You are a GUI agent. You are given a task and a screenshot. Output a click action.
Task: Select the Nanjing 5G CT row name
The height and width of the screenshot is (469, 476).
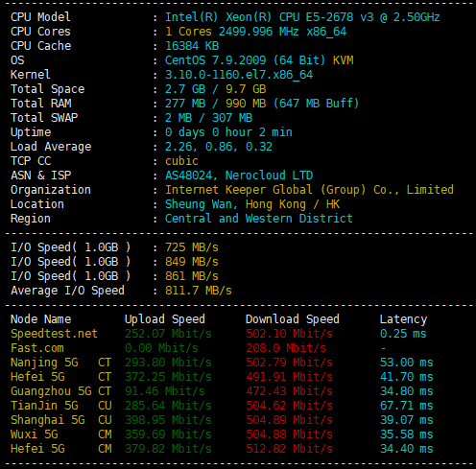point(60,363)
